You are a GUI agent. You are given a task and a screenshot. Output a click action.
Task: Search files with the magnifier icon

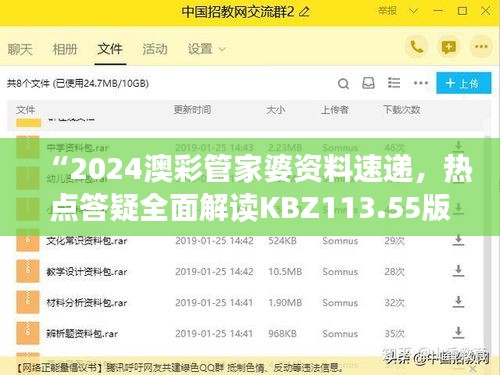click(343, 83)
